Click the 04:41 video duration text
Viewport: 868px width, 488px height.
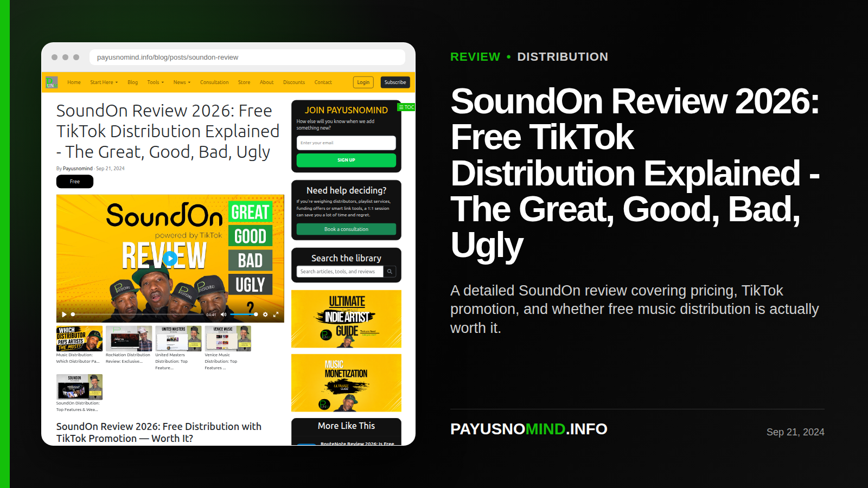(x=211, y=314)
